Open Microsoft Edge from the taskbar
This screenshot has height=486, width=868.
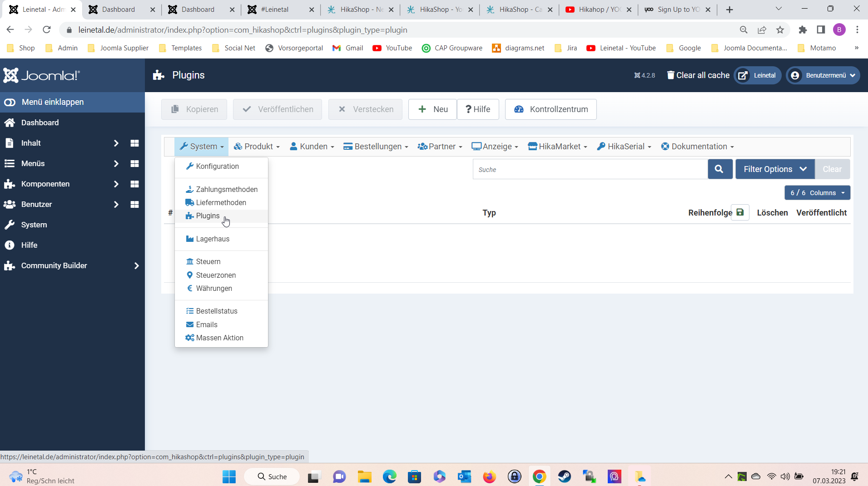[x=390, y=476]
